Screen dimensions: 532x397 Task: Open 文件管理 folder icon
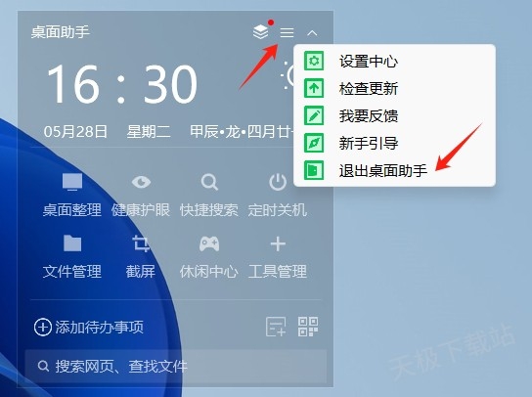tap(72, 243)
